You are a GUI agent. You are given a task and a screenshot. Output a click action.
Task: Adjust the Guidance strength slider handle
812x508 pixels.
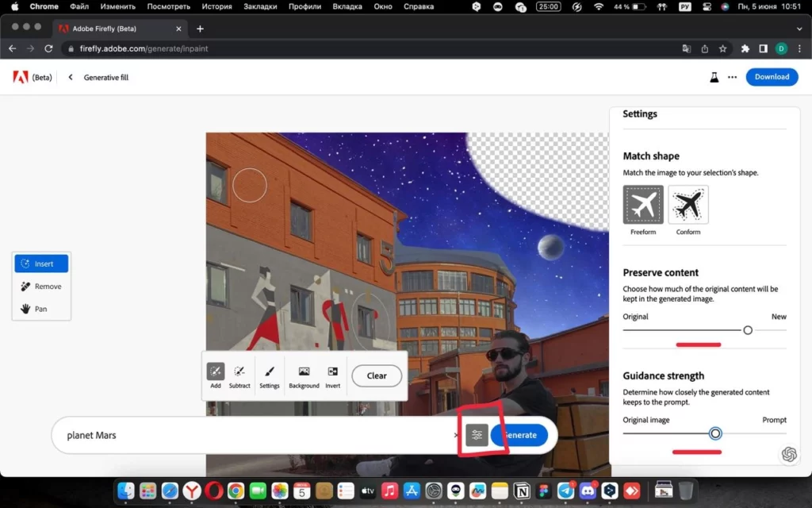click(716, 433)
